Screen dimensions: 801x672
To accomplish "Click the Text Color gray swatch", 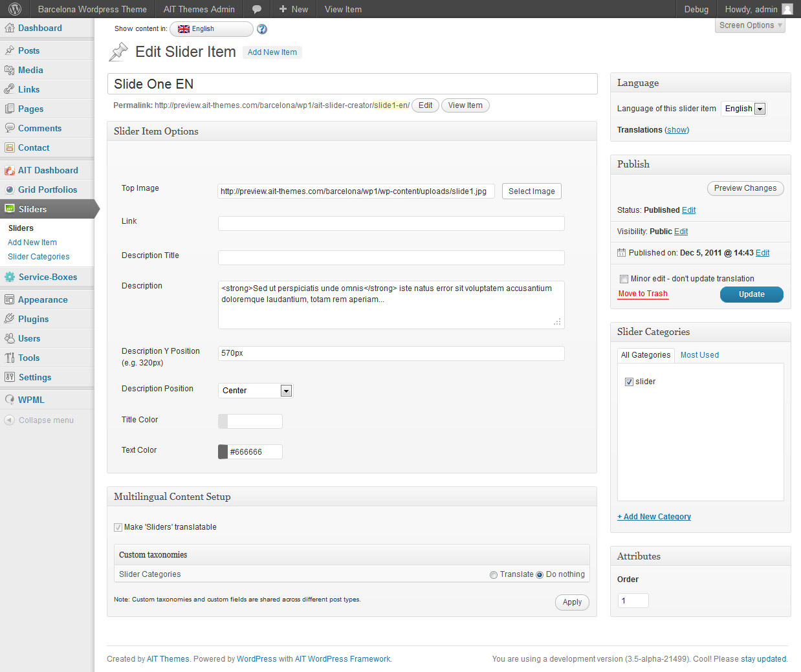I will coord(223,451).
